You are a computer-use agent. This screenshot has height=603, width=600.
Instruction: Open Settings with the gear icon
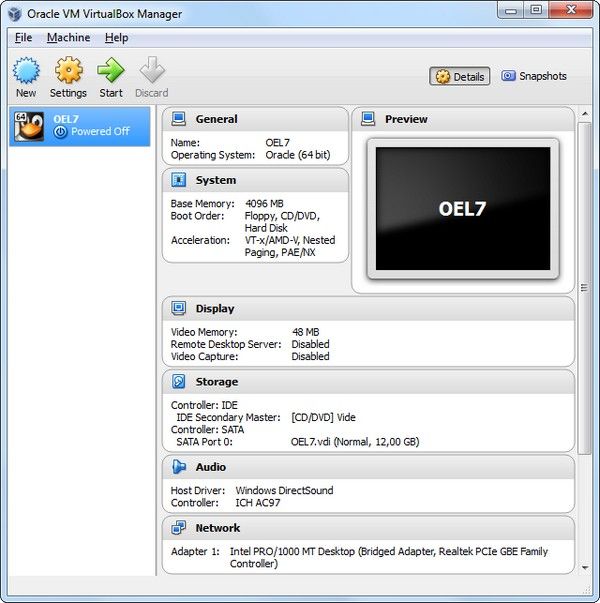pyautogui.click(x=68, y=71)
